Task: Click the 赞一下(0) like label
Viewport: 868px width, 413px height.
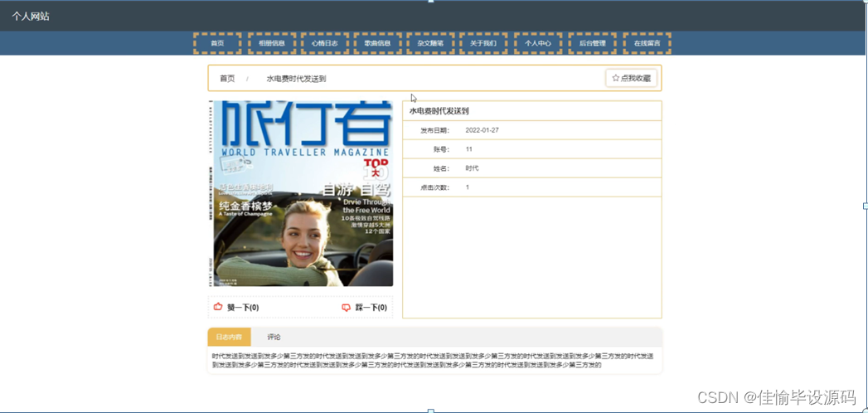Action: click(243, 308)
